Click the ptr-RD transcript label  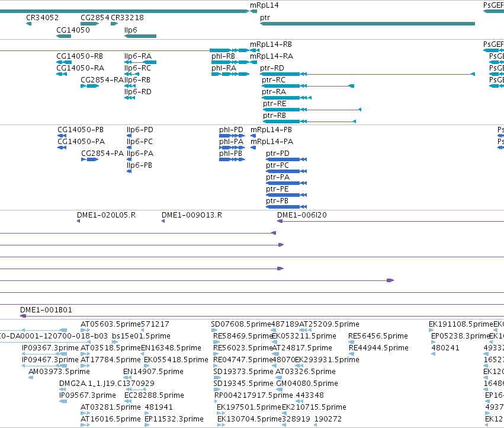pyautogui.click(x=272, y=68)
